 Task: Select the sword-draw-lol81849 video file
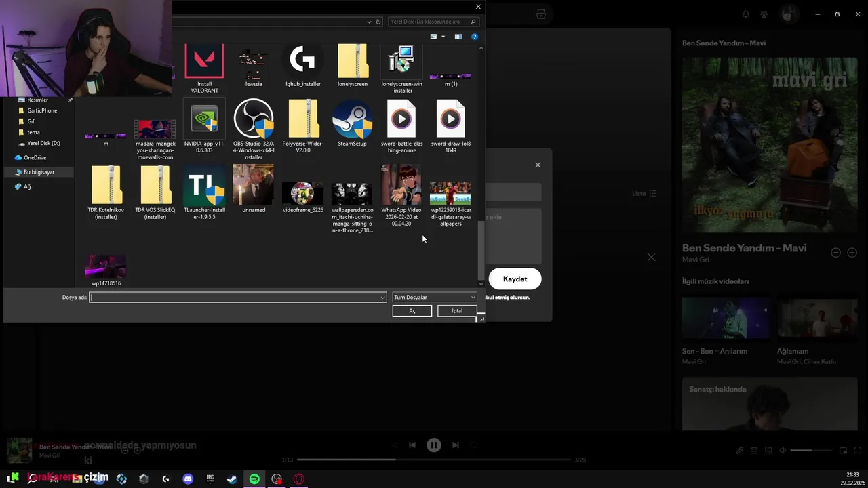(451, 126)
